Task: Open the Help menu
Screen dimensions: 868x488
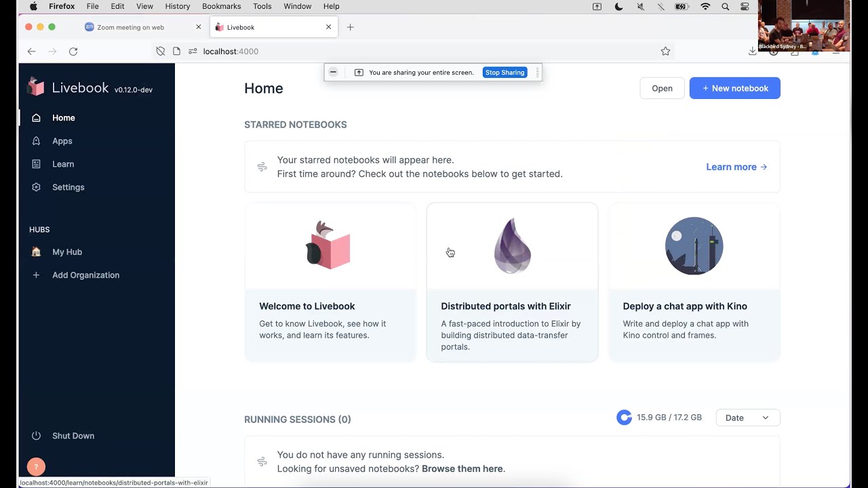Action: 332,6
